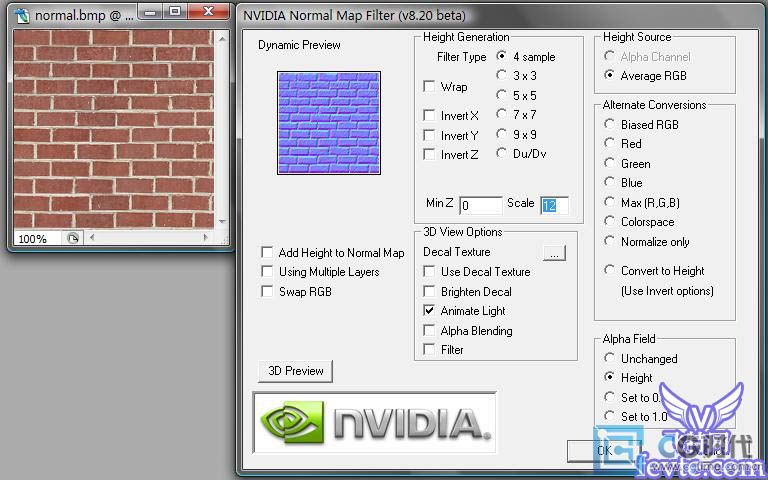Set Alpha Field to Height
768x480 pixels.
point(609,377)
